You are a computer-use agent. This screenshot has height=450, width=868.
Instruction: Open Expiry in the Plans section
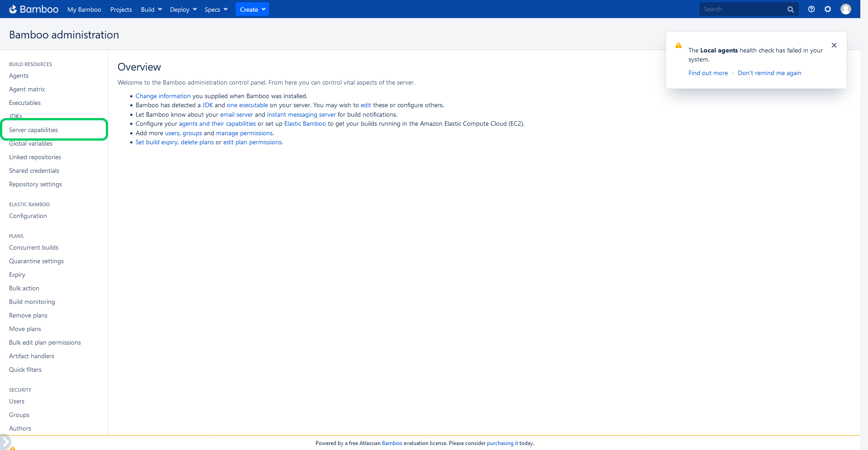tap(17, 275)
